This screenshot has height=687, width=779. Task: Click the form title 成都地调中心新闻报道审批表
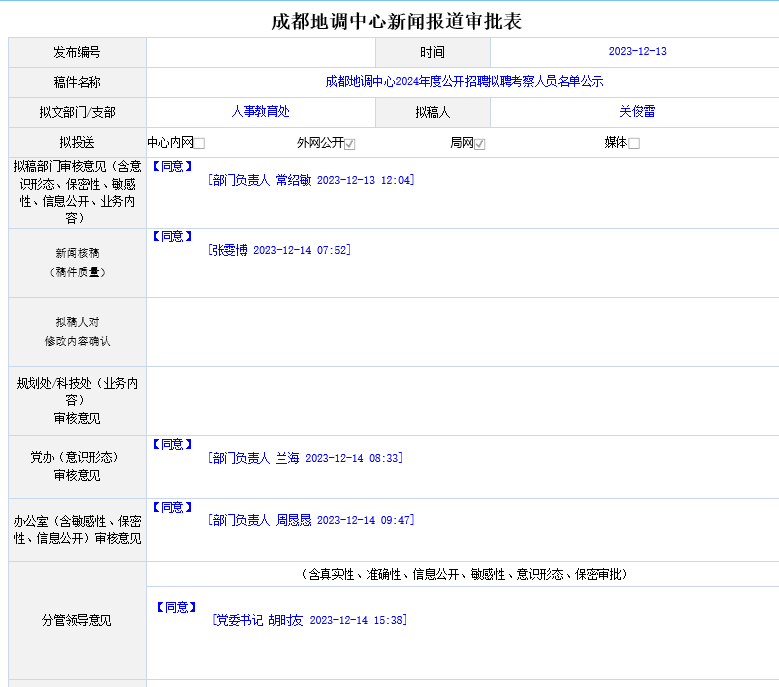coord(397,21)
